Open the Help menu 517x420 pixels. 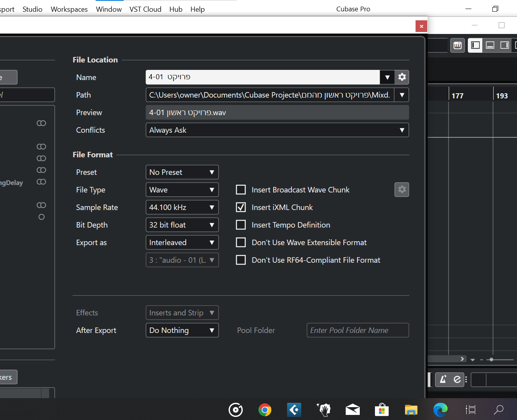pos(197,9)
